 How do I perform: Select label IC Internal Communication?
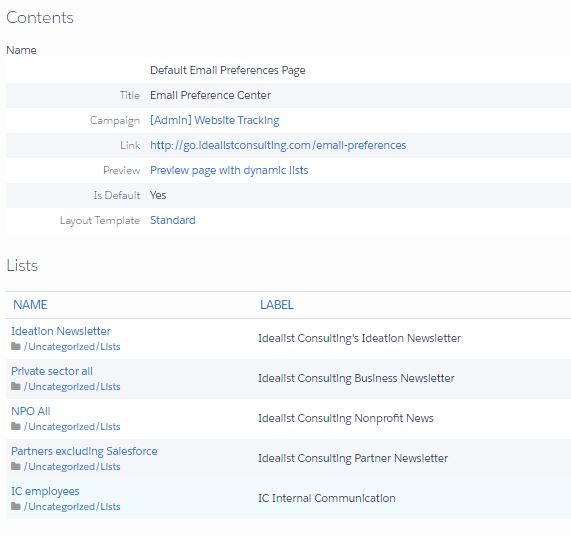pos(327,498)
